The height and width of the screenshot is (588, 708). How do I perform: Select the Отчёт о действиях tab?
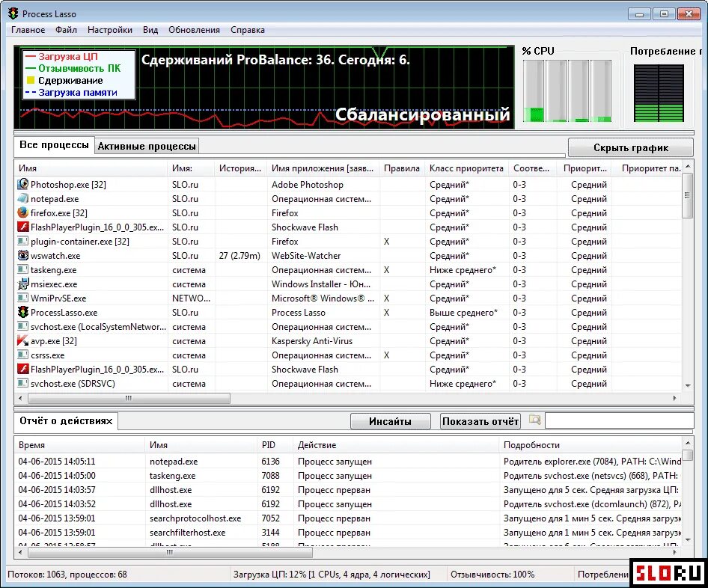[x=66, y=421]
